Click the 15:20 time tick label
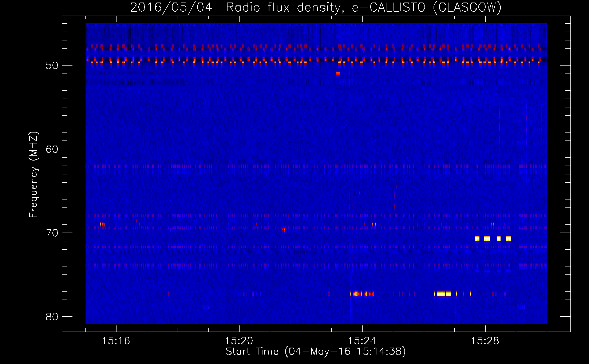Screen dimensions: 589x364 (x=239, y=341)
